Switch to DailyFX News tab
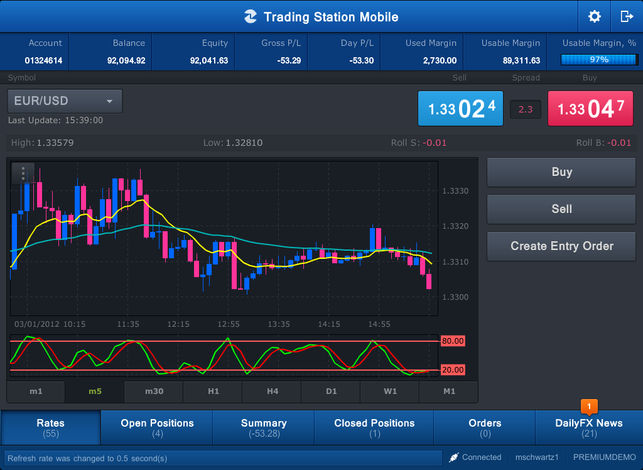Viewport: 643px width, 470px height. click(x=589, y=427)
